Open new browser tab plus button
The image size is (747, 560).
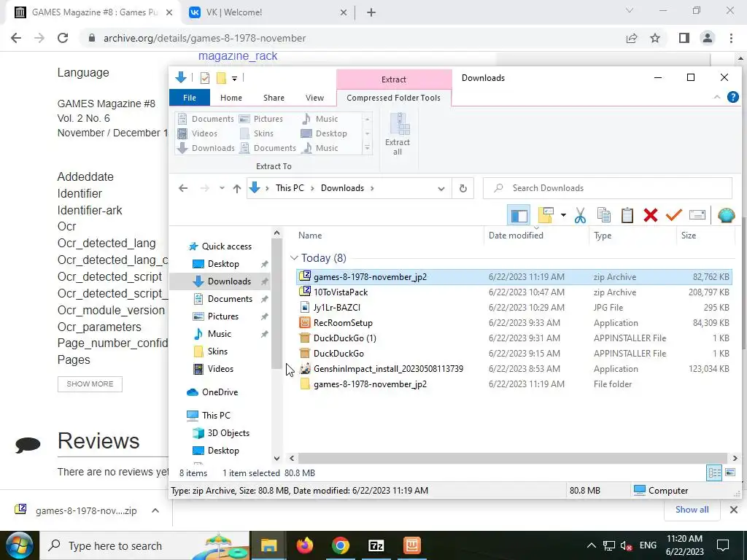pos(371,13)
